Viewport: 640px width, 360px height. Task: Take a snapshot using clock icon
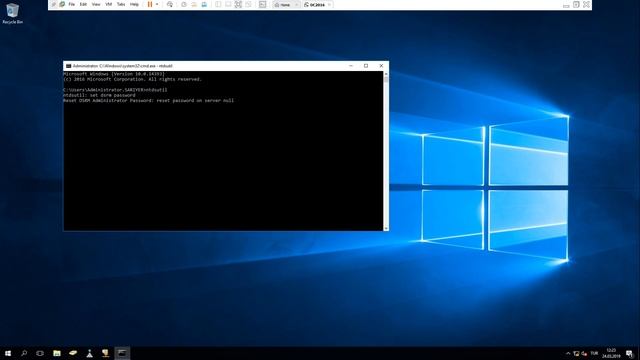pyautogui.click(x=184, y=4)
